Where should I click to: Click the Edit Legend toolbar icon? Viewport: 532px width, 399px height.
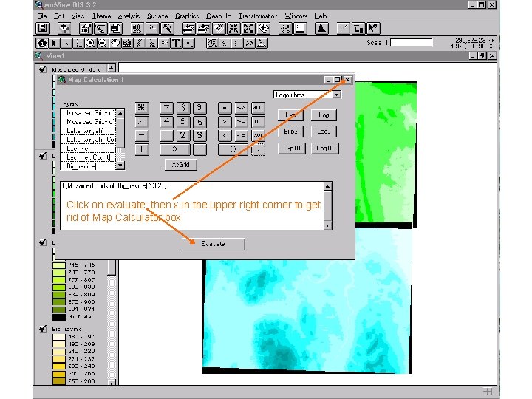click(100, 28)
